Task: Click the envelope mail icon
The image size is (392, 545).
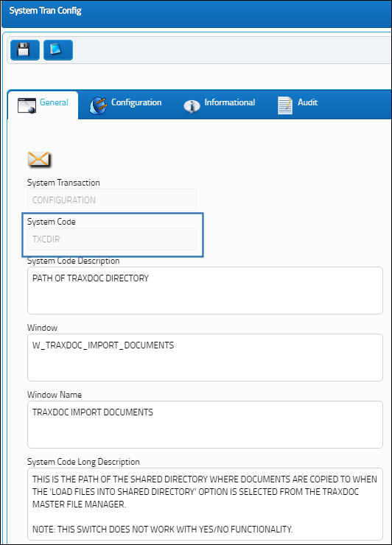Action: pyautogui.click(x=39, y=160)
